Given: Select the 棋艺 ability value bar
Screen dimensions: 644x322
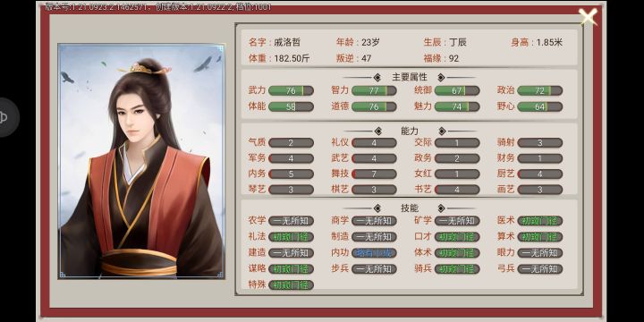Looking at the screenshot, I should point(374,190).
